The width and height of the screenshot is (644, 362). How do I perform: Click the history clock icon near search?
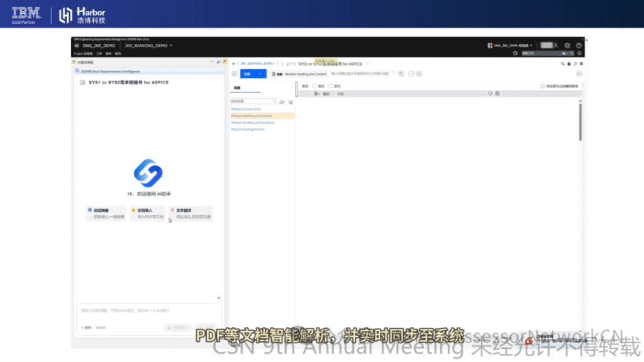click(x=515, y=53)
